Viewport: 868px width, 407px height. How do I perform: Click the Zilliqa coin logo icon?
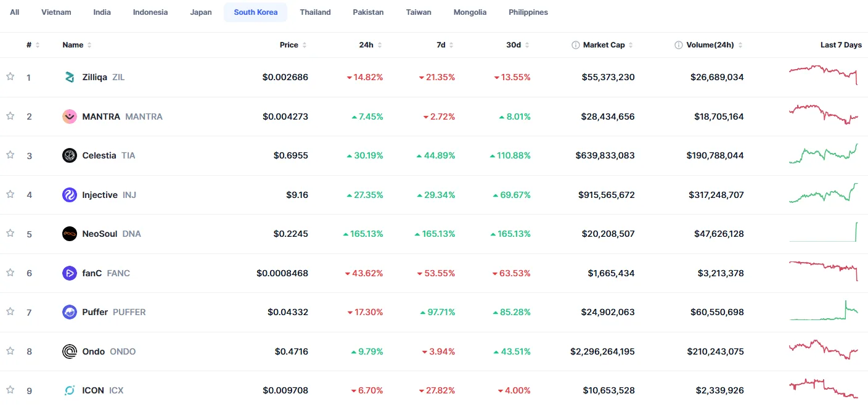point(70,77)
